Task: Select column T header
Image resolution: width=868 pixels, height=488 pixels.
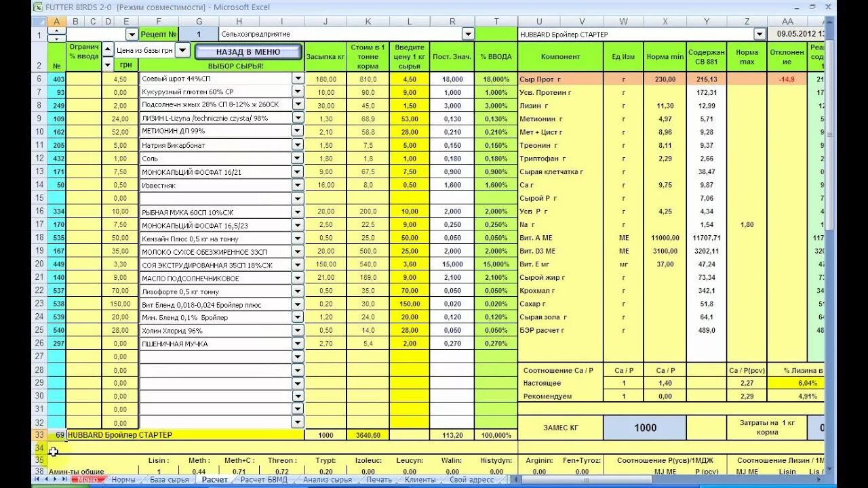Action: [x=496, y=22]
